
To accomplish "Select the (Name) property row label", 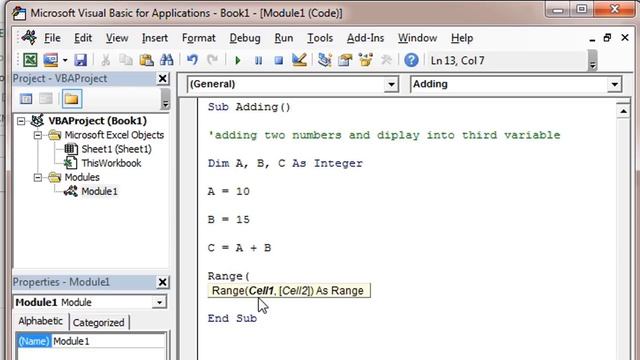I will 34,341.
